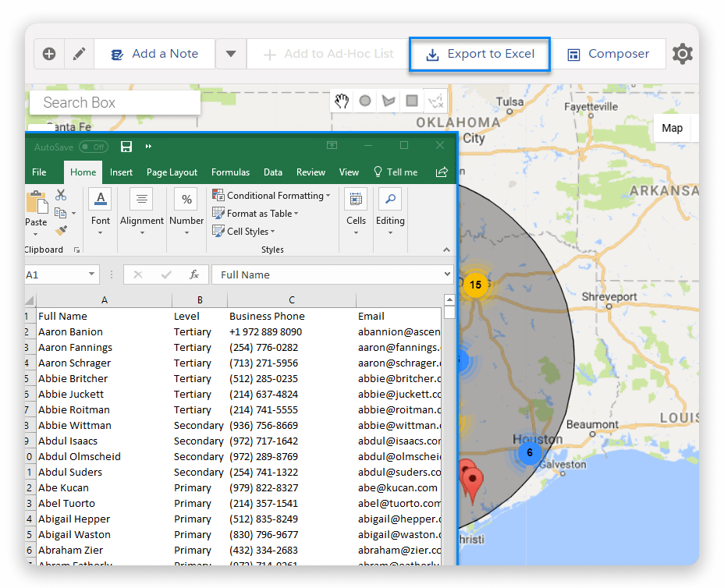This screenshot has width=724, height=588.
Task: Click the blue cluster marker 6
Action: click(x=530, y=452)
